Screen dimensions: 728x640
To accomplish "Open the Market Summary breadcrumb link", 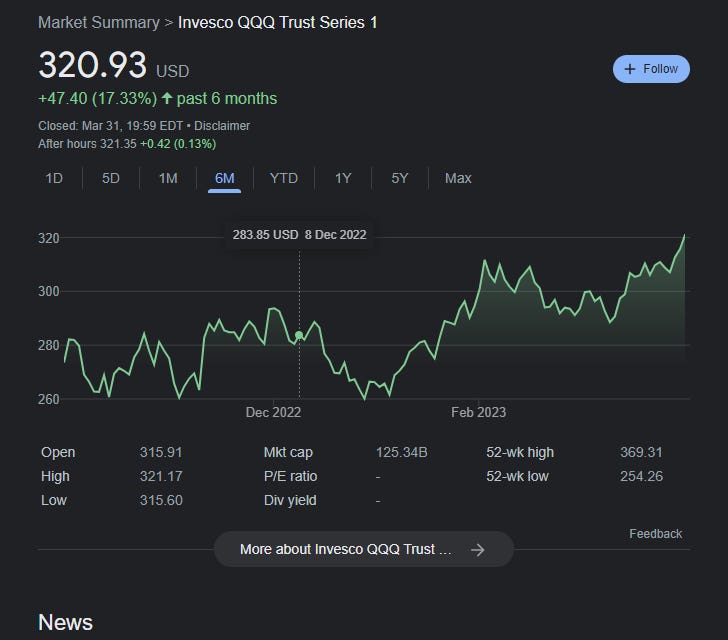I will (99, 22).
